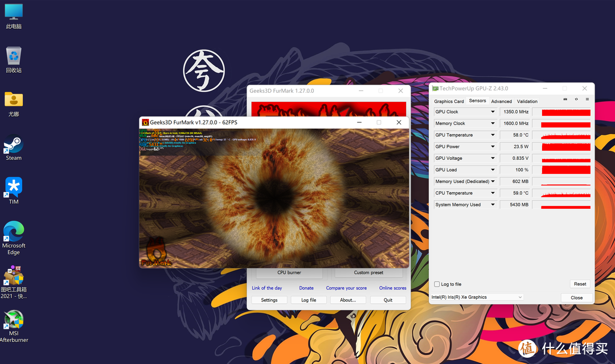
Task: Expand the GPU Temperature sensor dropdown
Action: (493, 135)
